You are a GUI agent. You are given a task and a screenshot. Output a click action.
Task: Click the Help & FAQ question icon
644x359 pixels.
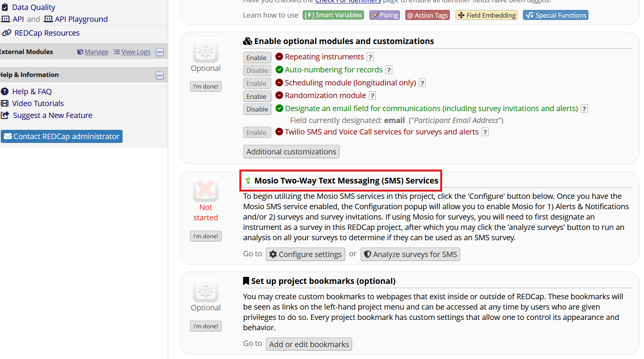pyautogui.click(x=5, y=91)
